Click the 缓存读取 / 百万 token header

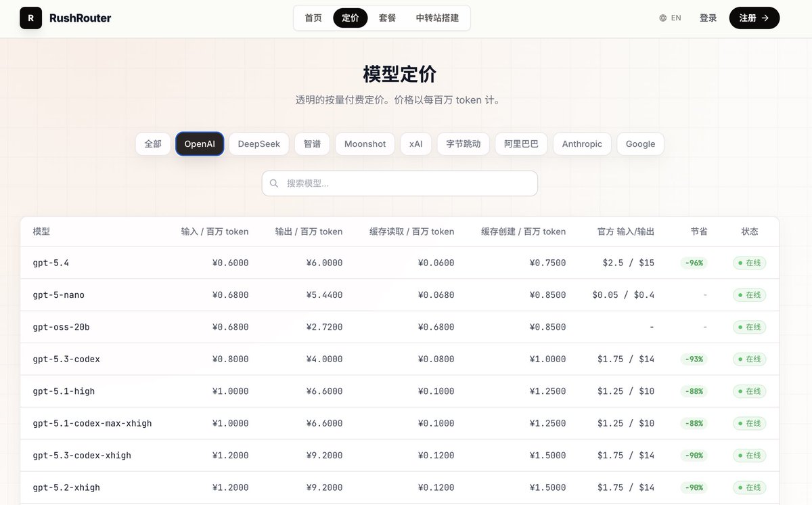coord(411,232)
